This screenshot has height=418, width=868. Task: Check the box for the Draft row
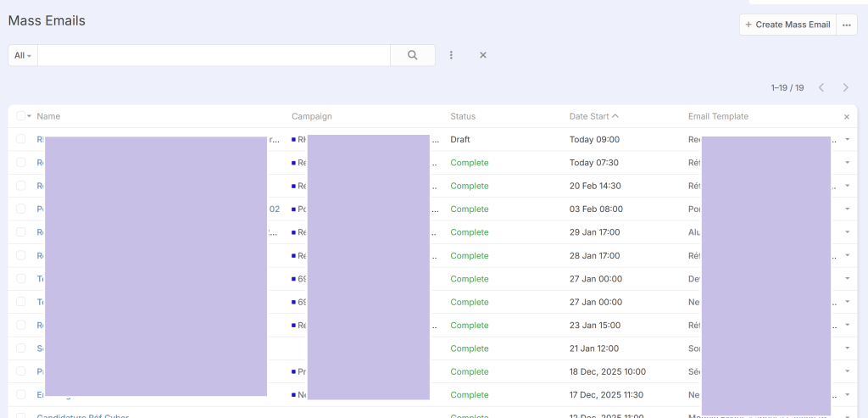click(20, 139)
